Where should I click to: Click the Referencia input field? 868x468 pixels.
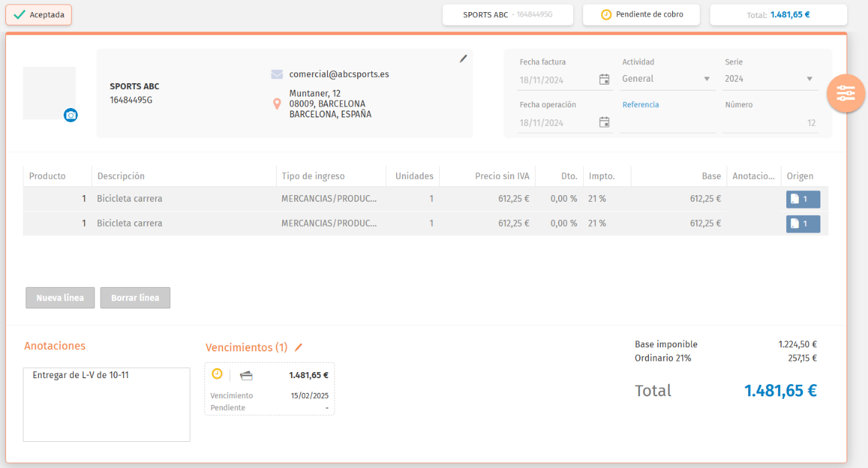point(668,123)
